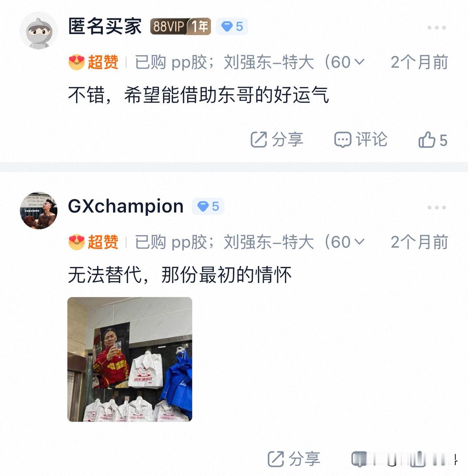Click the review text 不错，希望能借助东哥的好运气
Image resolution: width=468 pixels, height=476 pixels.
point(199,95)
